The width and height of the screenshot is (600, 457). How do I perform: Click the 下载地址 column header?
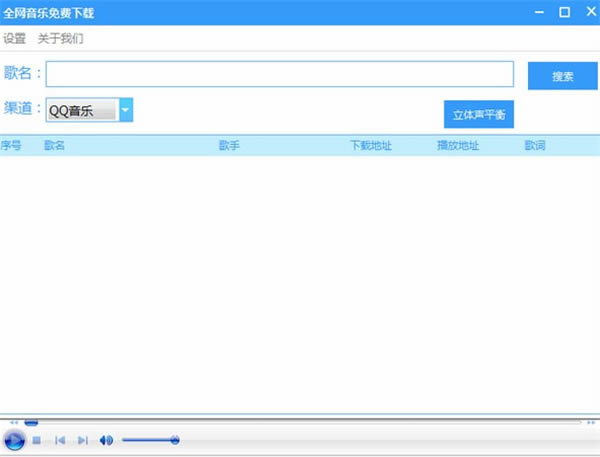click(370, 146)
